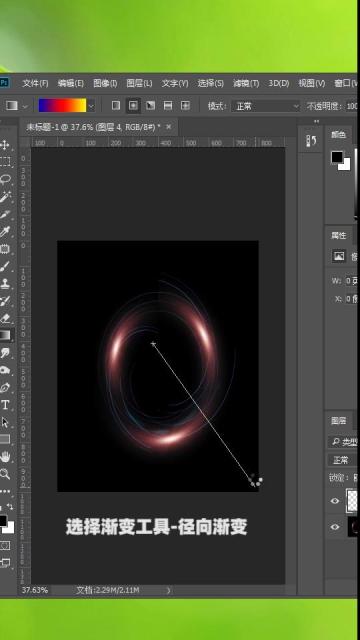Viewport: 360px width, 640px height.
Task: Open the 滤镜(T) menu
Action: [x=246, y=83]
